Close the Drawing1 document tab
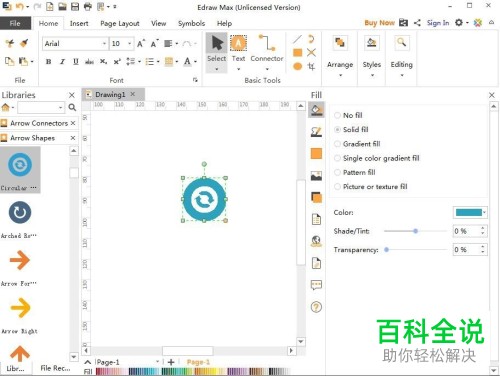The width and height of the screenshot is (500, 376). [133, 94]
